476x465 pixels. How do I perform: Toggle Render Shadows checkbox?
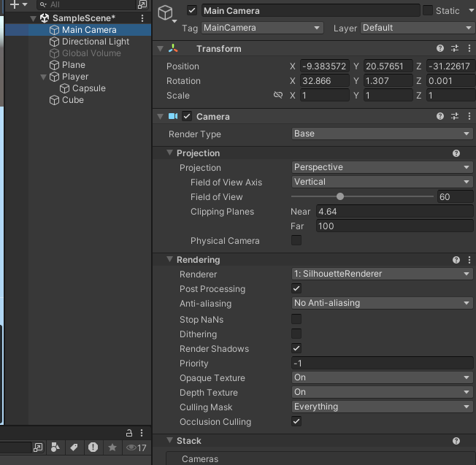tap(296, 348)
